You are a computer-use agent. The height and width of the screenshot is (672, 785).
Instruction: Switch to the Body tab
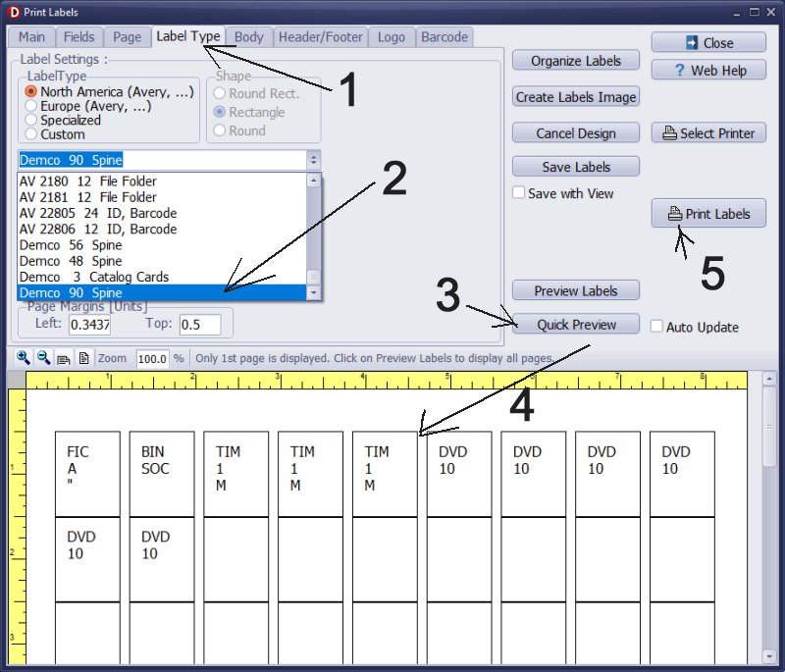pyautogui.click(x=249, y=37)
